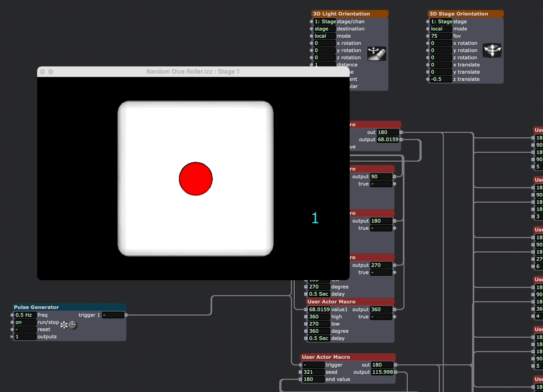This screenshot has width=543, height=392.
Task: Open the 3D Light Orientation destination dropdown
Action: click(325, 29)
